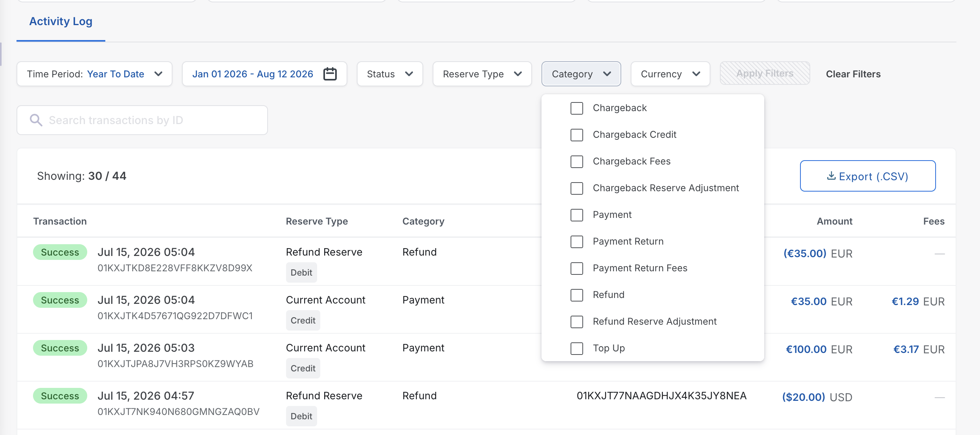Viewport: 980px width, 435px height.
Task: Click Success badge for Jul 15 05:03 row
Action: click(x=60, y=348)
